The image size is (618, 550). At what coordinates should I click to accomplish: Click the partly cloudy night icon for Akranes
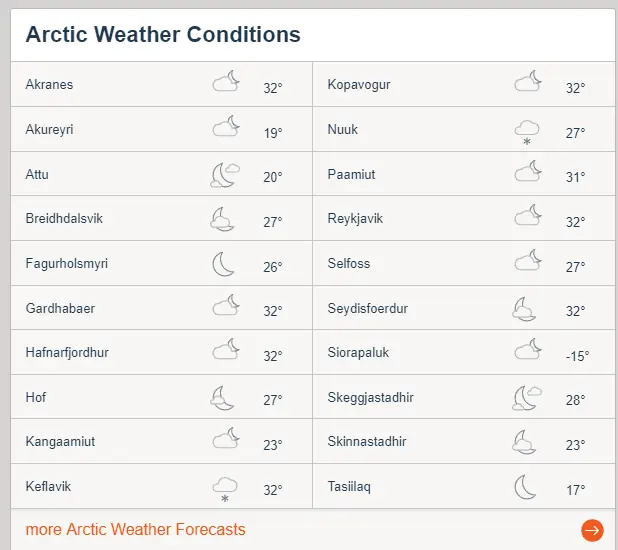(227, 82)
